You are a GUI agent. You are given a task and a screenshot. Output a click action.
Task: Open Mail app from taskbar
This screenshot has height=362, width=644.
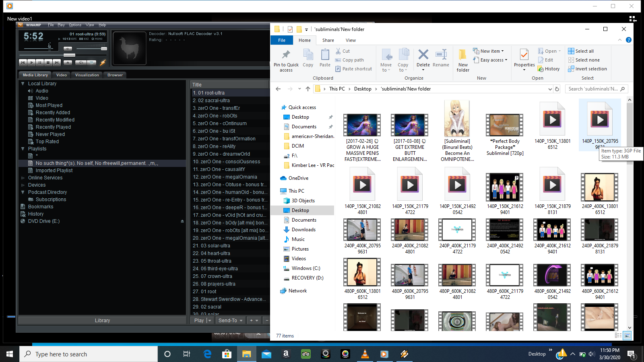point(266,354)
